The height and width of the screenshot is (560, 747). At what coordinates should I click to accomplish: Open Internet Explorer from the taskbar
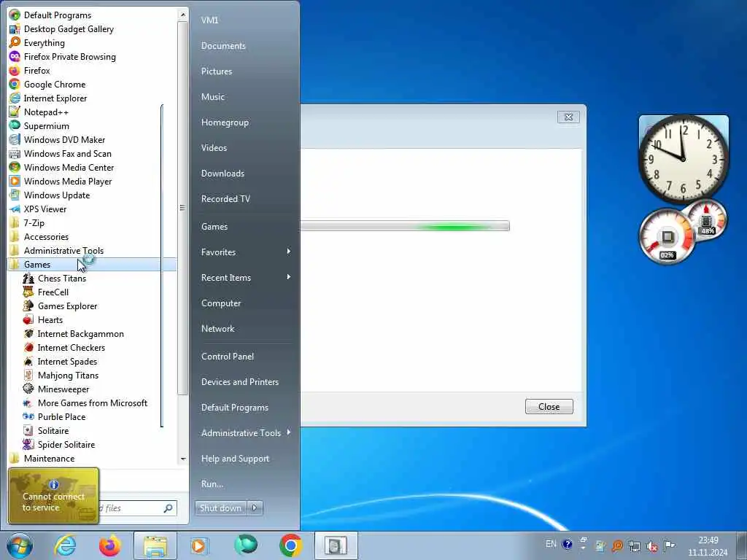(x=65, y=545)
